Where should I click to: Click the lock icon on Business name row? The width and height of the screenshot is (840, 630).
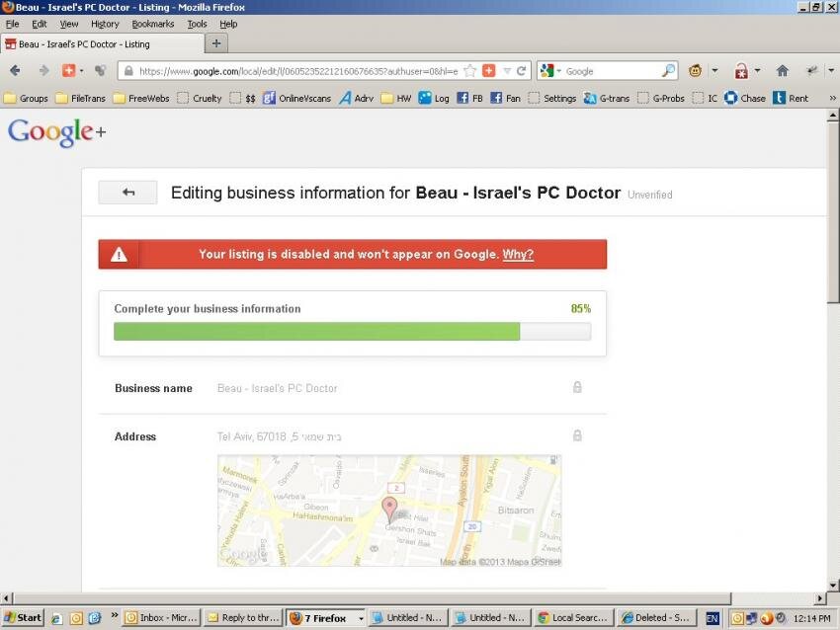point(577,387)
